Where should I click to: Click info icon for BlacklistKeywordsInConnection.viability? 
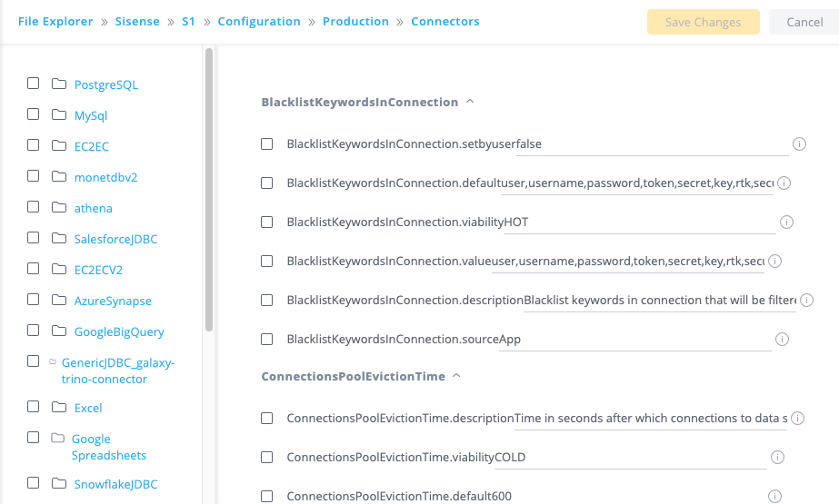(x=787, y=222)
